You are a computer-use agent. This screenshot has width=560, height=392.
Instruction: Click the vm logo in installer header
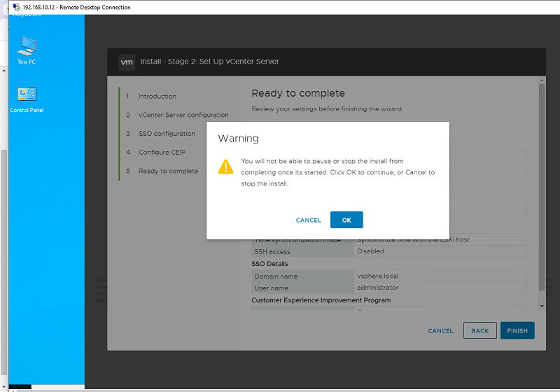pyautogui.click(x=127, y=62)
